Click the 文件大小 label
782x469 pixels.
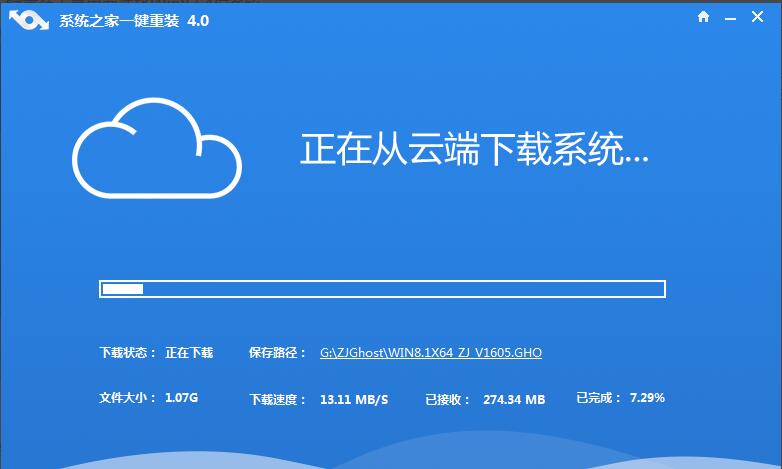(x=128, y=398)
